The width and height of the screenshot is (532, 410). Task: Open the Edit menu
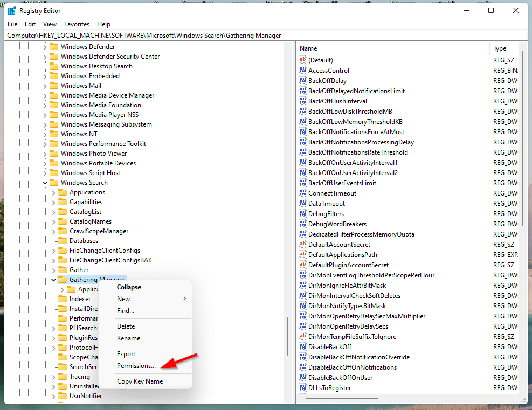pos(30,24)
